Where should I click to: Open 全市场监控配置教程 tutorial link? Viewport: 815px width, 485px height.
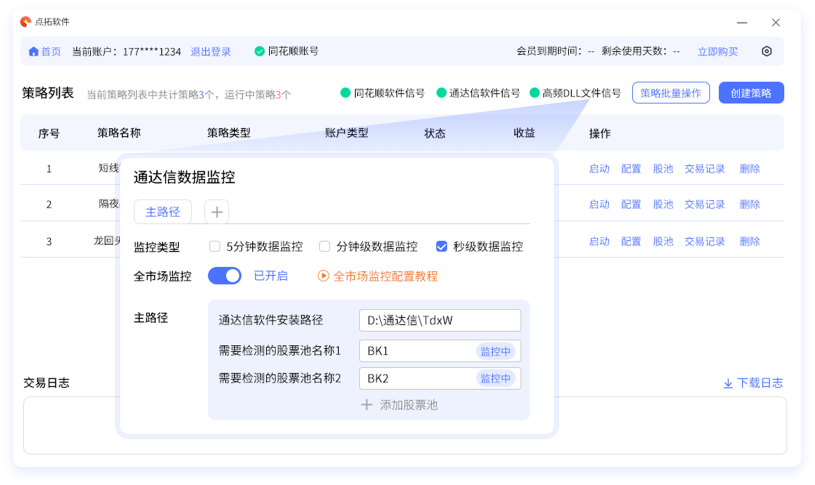pyautogui.click(x=385, y=276)
